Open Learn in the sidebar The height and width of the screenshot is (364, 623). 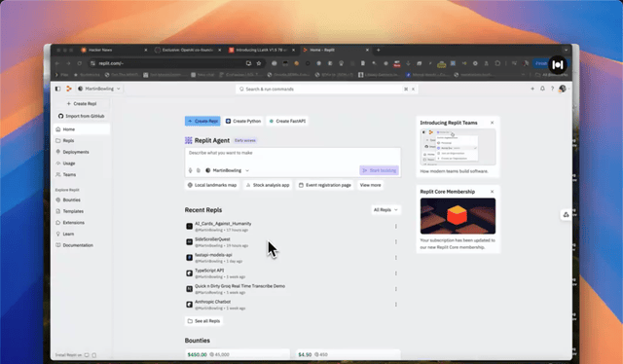pos(82,234)
